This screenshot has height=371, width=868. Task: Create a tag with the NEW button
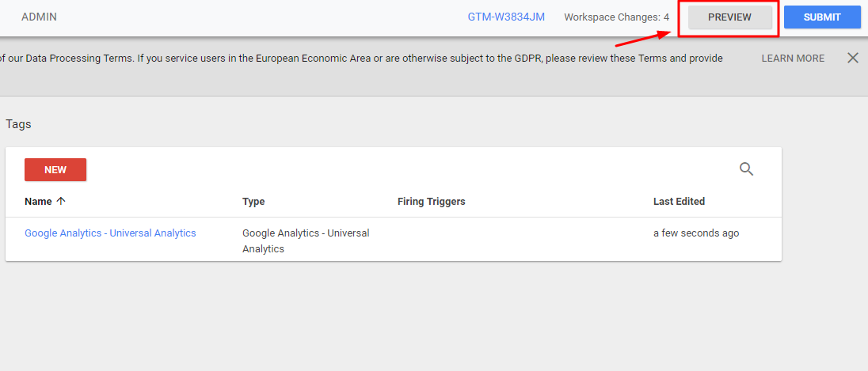click(x=55, y=169)
